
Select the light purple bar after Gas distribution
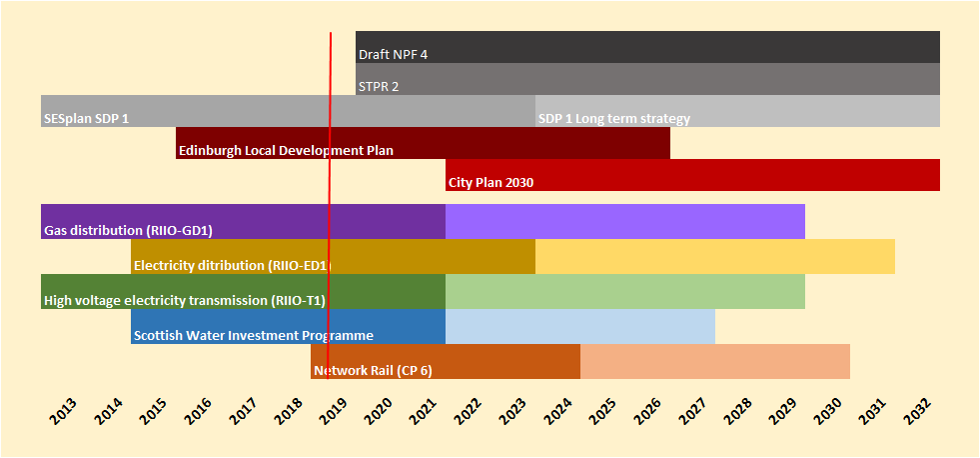pos(624,222)
